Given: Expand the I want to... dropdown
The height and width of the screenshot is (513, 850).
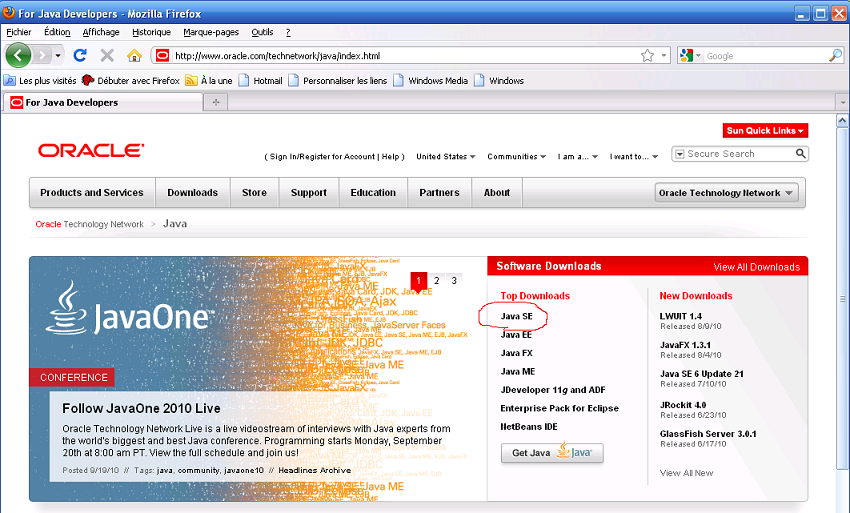Looking at the screenshot, I should [633, 157].
